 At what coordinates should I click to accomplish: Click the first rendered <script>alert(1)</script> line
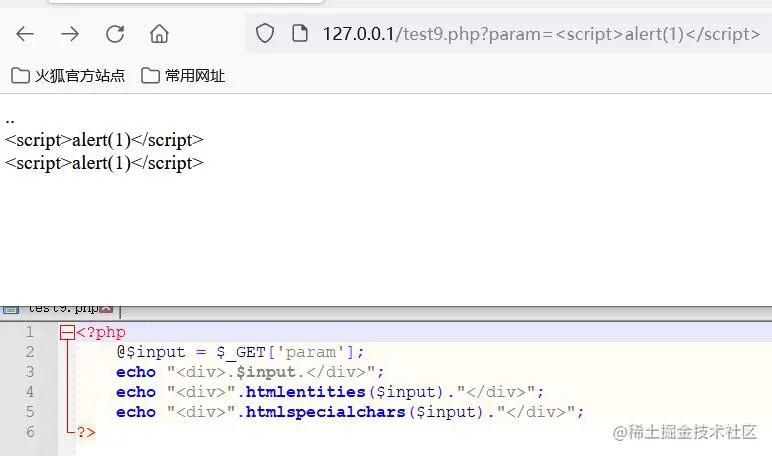[104, 140]
